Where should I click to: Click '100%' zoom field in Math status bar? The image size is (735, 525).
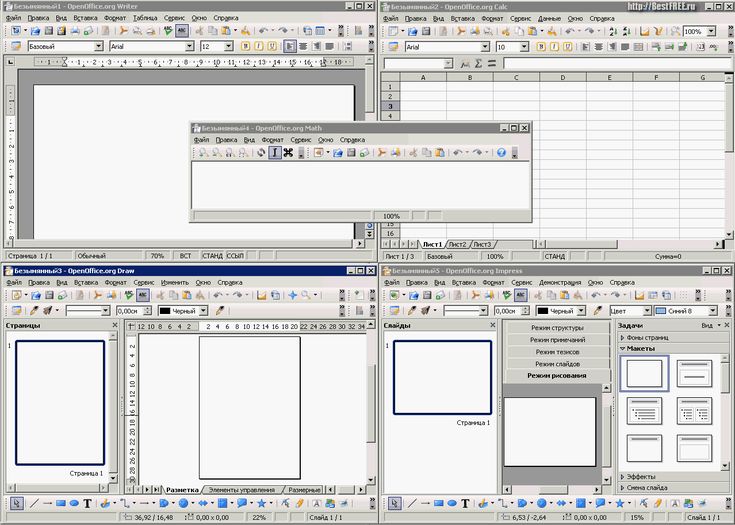391,216
